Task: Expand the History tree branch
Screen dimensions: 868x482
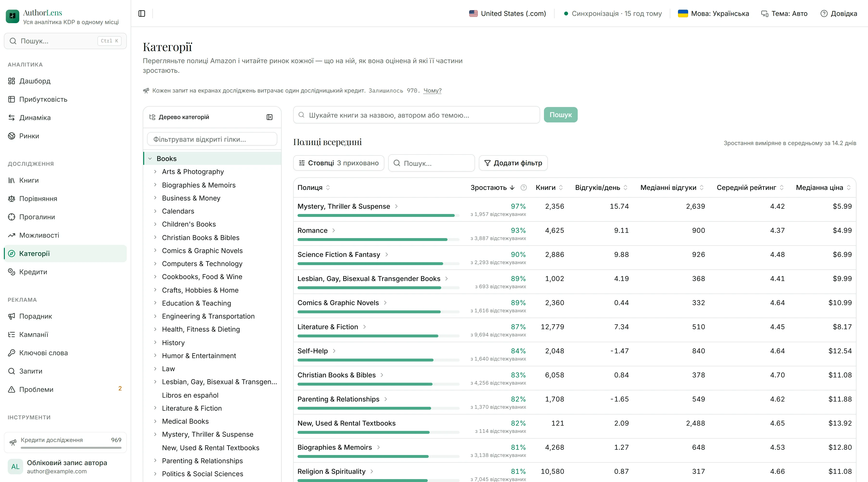Action: (x=155, y=342)
